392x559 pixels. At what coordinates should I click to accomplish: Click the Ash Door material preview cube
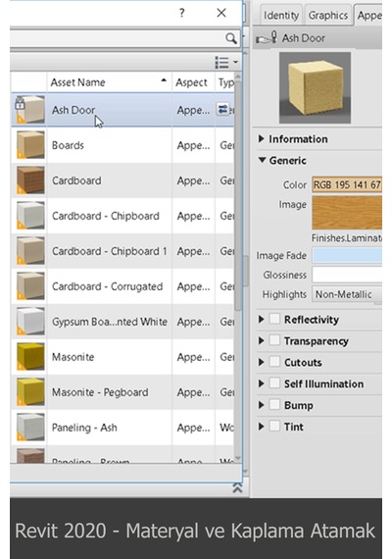[x=315, y=87]
